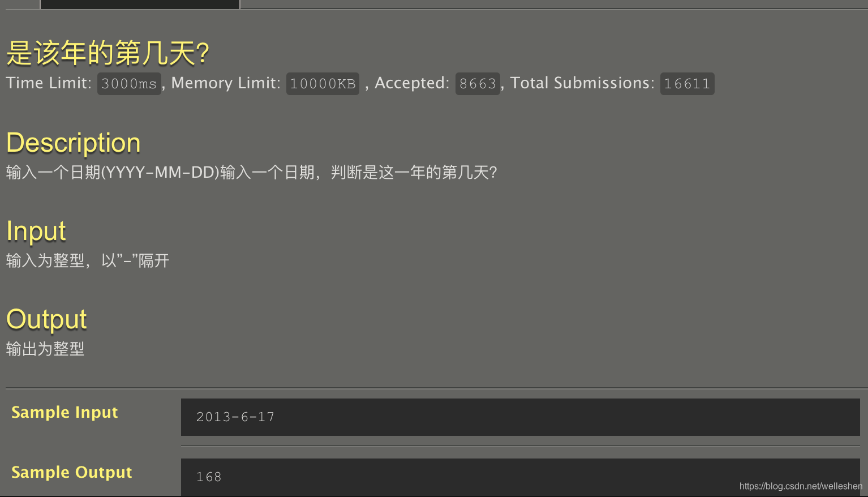Screen dimensions: 868x497
Task: Click the Total Submissions label text
Action: [582, 83]
